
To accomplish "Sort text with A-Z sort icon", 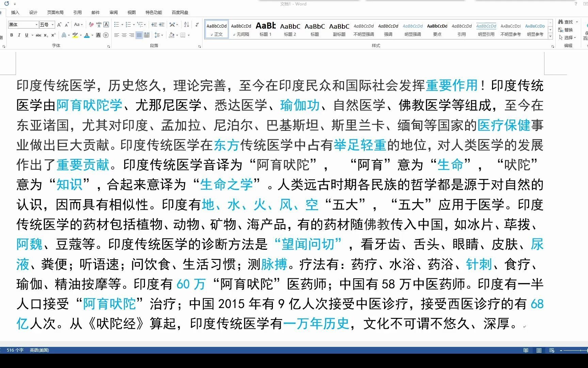I will click(x=186, y=25).
